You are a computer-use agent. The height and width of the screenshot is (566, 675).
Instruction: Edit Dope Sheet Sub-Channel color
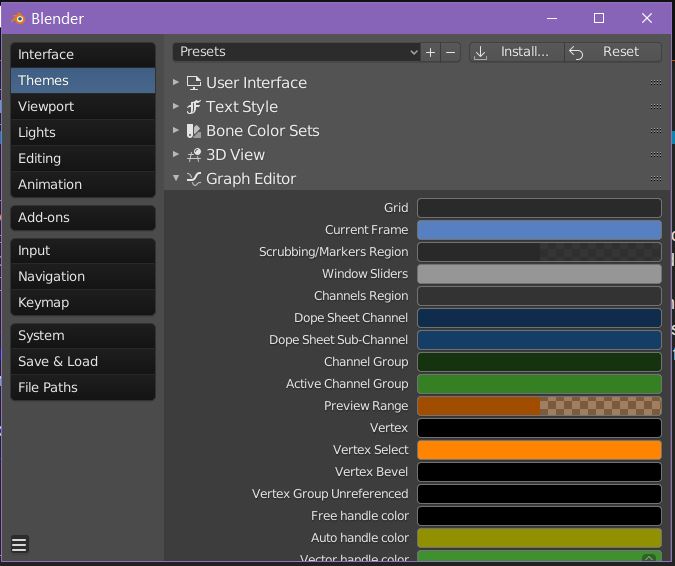[x=539, y=340]
